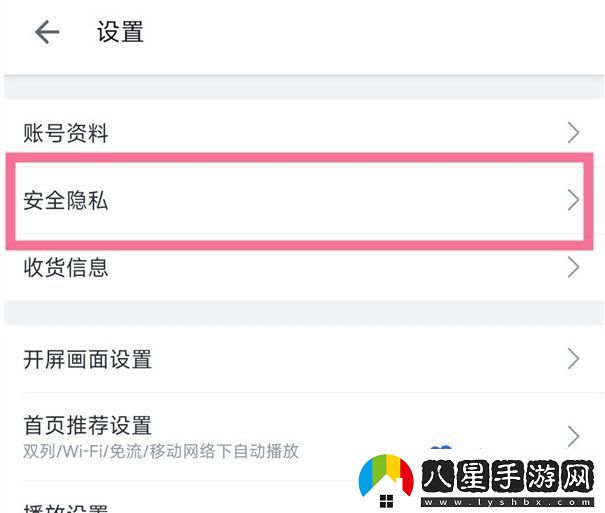Open 开屏画面设置

88,359
